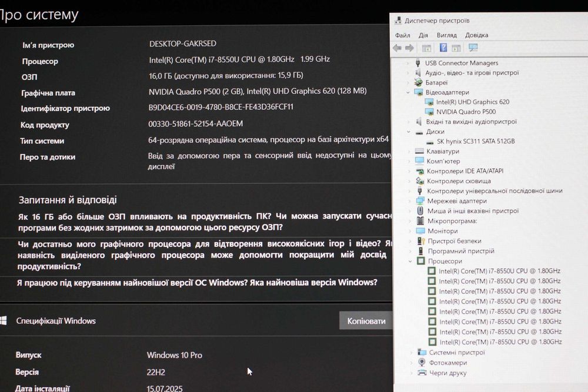Select the Intel(R) UHD Graphics 620 adapter icon

coord(429,102)
